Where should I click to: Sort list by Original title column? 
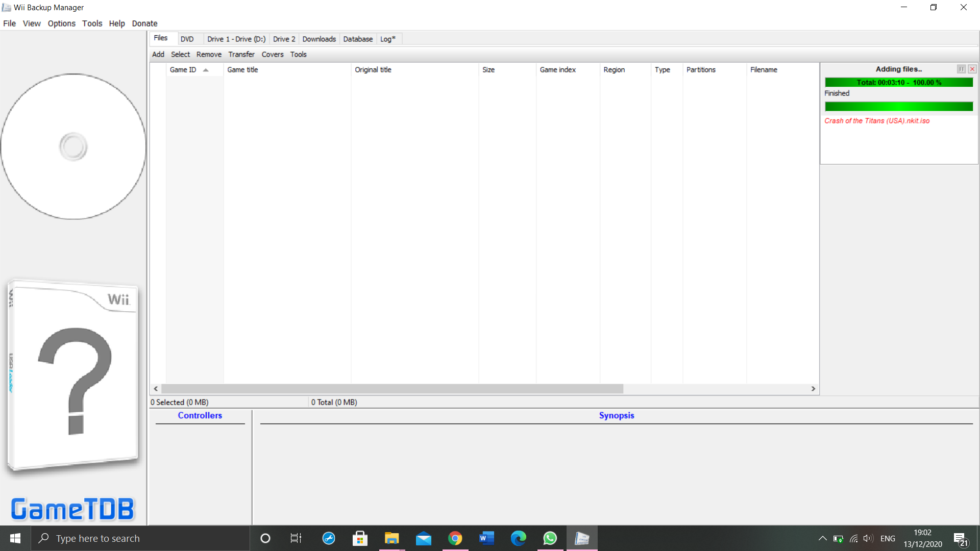click(414, 70)
